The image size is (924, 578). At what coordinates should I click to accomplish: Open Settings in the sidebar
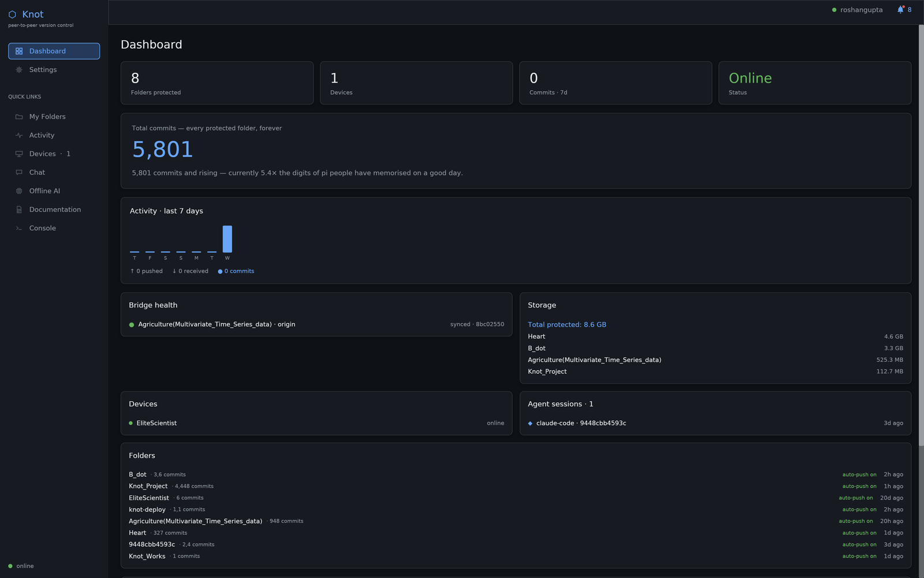point(54,69)
